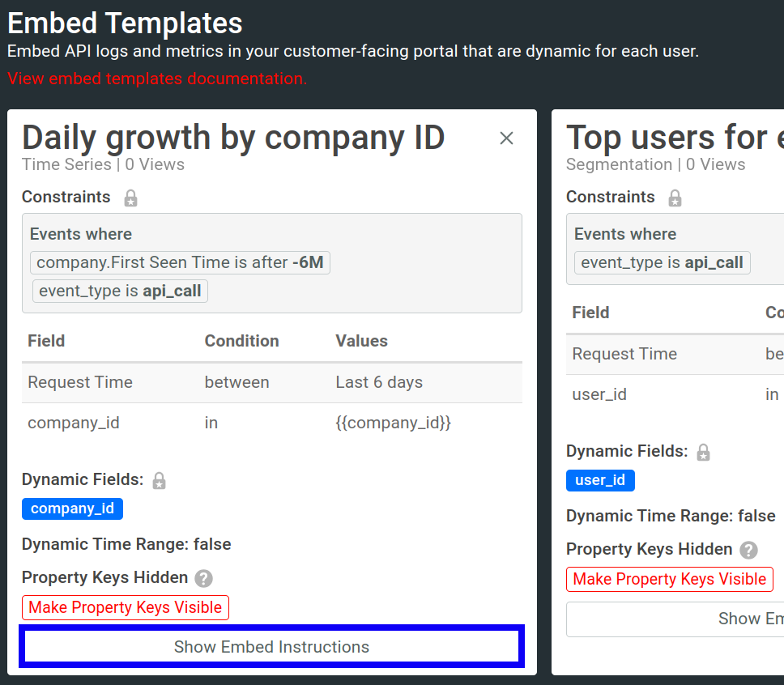This screenshot has height=685, width=784.
Task: Open the event_type is api_call filter on left card
Action: (x=120, y=291)
